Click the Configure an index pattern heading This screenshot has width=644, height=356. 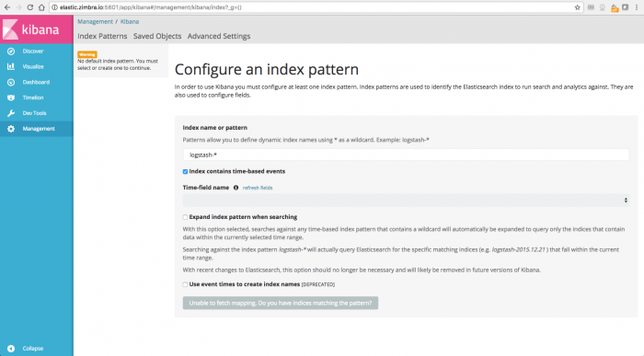coord(267,69)
